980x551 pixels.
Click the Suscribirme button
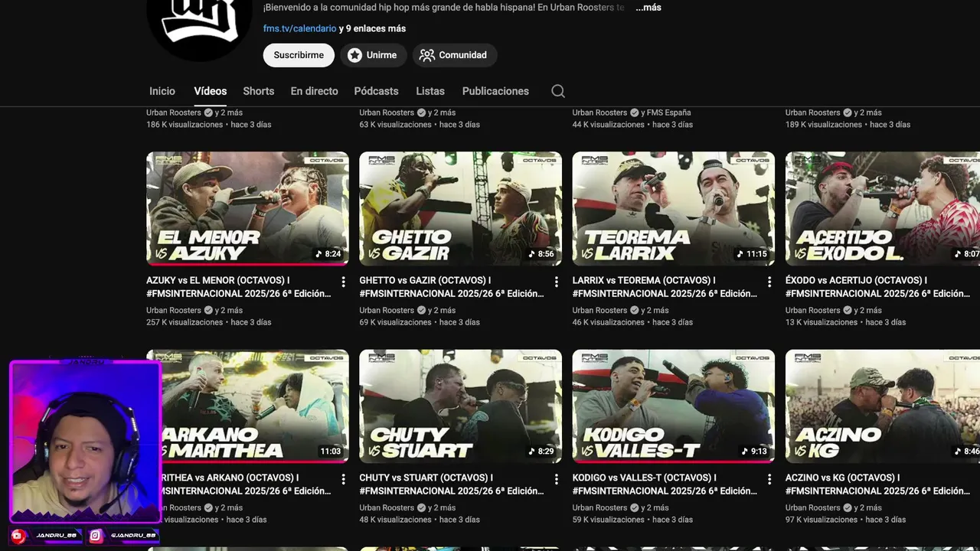pos(299,55)
